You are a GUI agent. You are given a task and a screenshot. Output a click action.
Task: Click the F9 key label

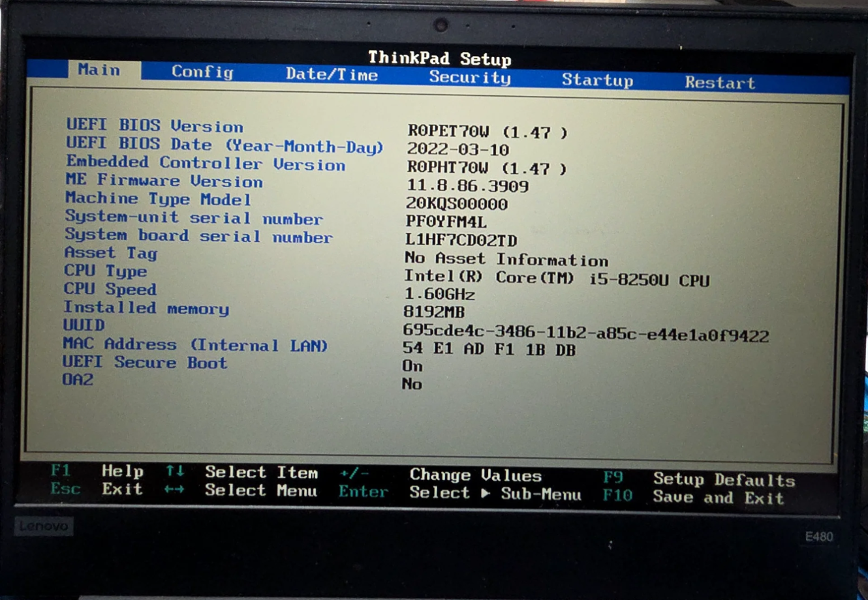tap(613, 477)
